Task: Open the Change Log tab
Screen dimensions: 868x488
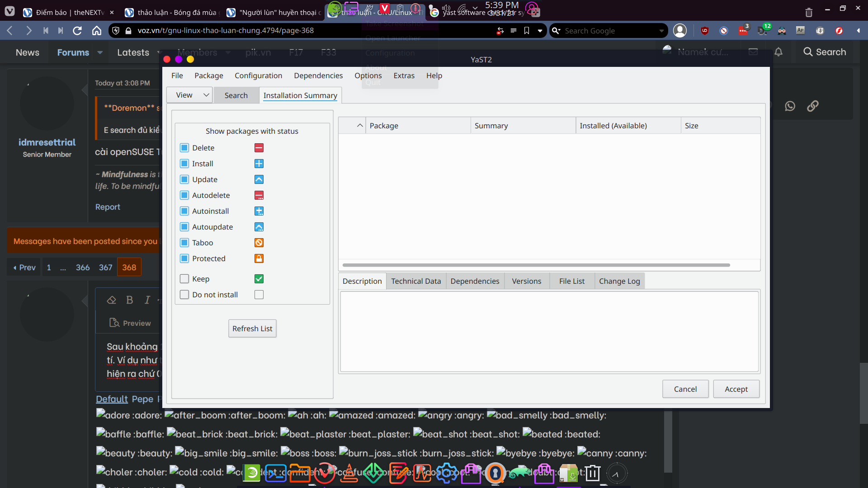Action: pos(620,281)
